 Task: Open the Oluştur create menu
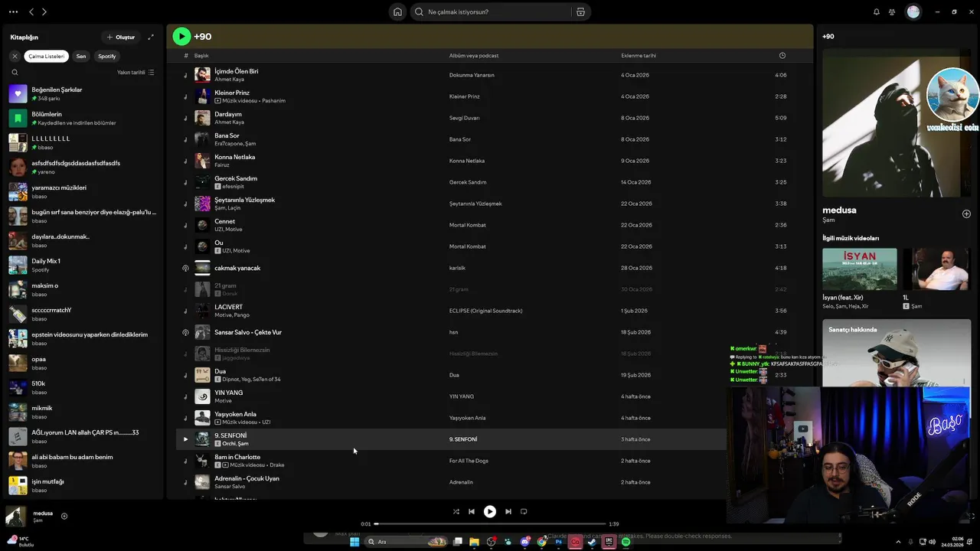click(x=121, y=37)
